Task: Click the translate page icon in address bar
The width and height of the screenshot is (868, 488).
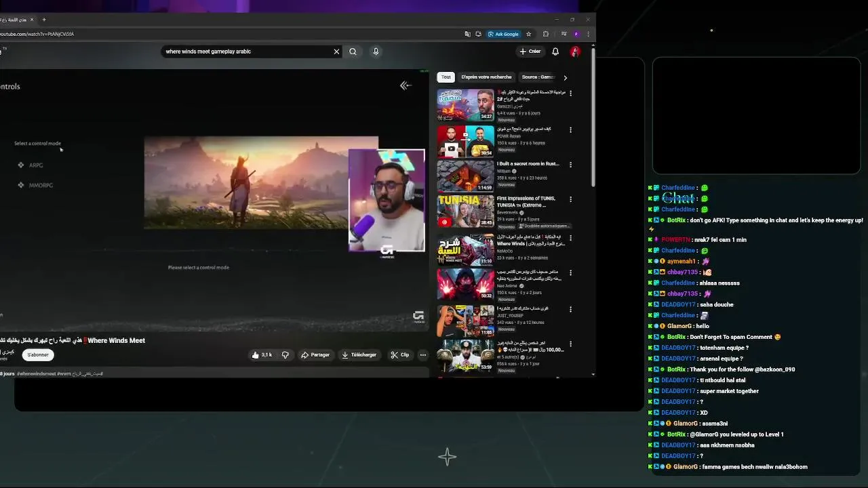Action: pos(467,34)
